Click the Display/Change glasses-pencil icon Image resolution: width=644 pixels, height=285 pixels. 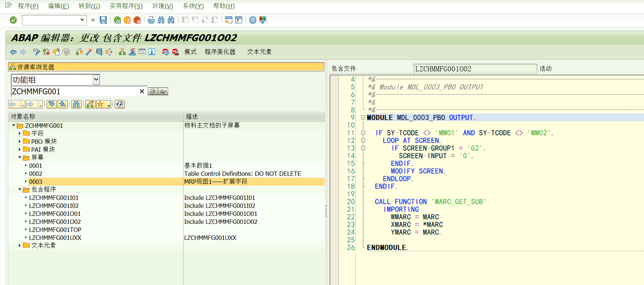[x=36, y=52]
